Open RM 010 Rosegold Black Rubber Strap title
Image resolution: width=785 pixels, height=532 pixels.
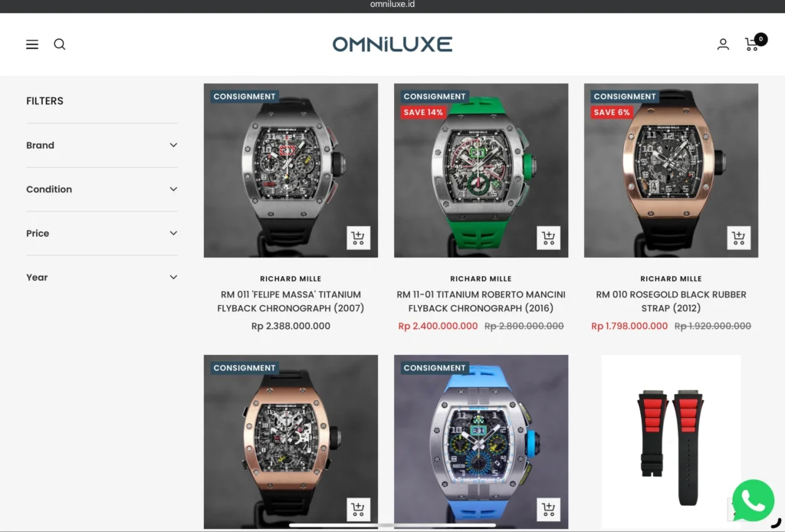(671, 301)
